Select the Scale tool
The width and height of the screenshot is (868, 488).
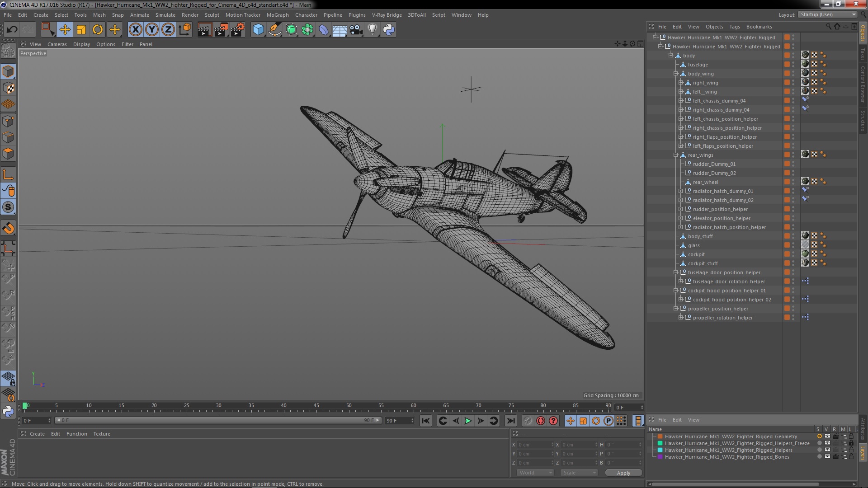[x=81, y=30]
